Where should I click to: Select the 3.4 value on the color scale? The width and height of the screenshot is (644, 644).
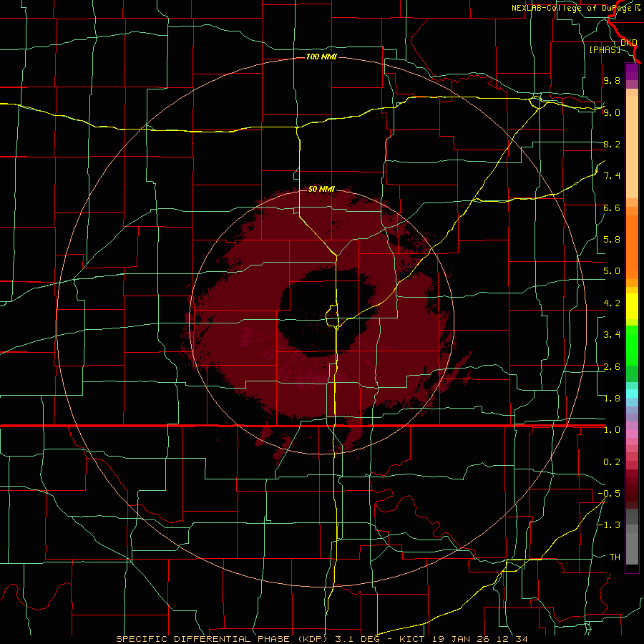click(x=612, y=335)
